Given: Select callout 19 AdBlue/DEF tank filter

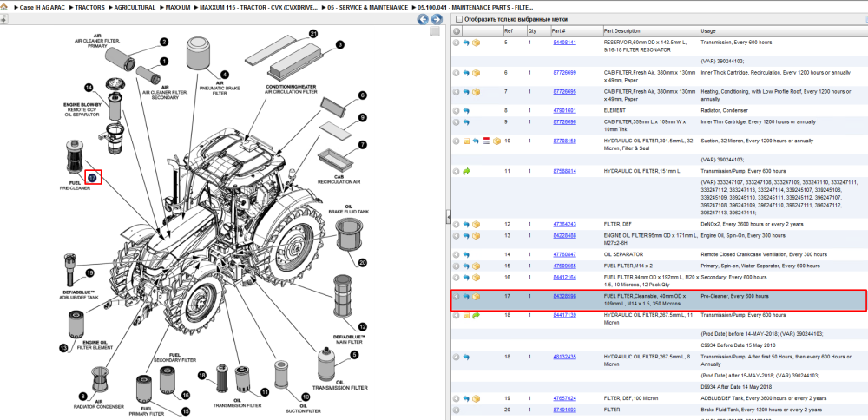Looking at the screenshot, I should pyautogui.click(x=89, y=272).
